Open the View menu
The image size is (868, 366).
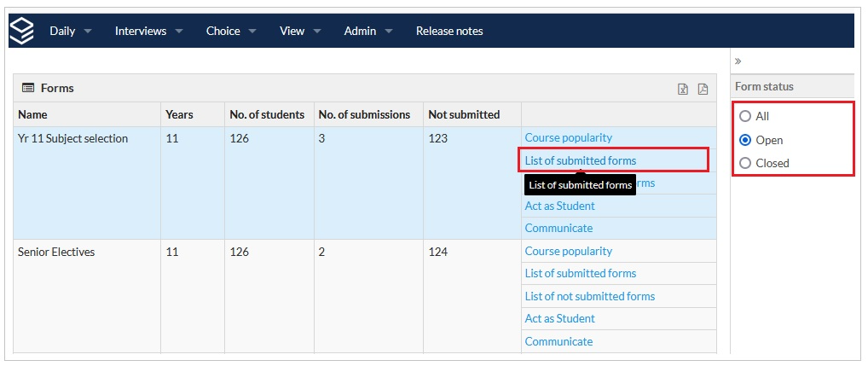[x=300, y=31]
